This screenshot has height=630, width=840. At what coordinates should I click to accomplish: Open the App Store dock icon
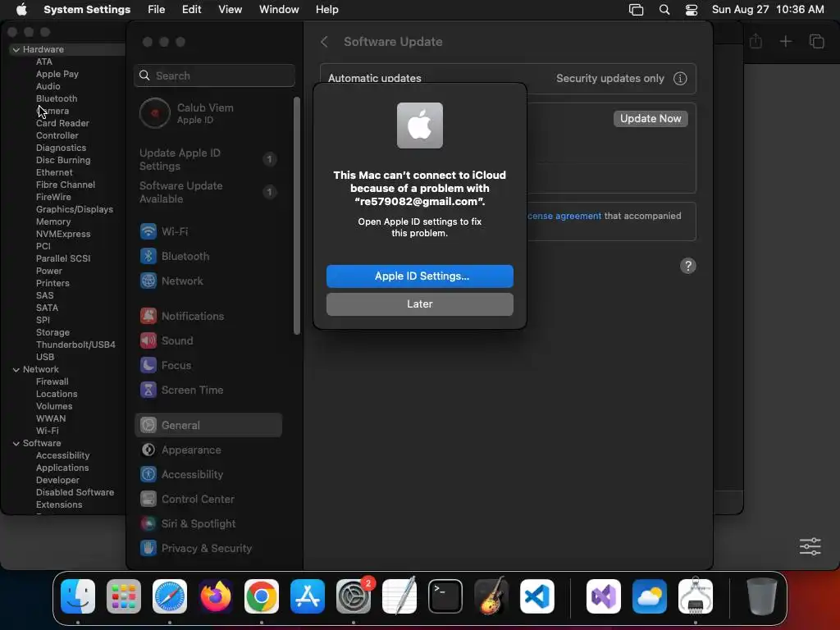click(x=308, y=596)
